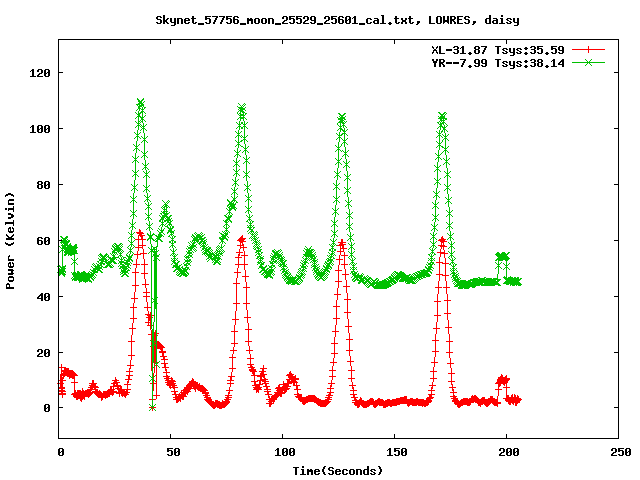Click the Time(Seconds) x-axis label

pyautogui.click(x=338, y=471)
